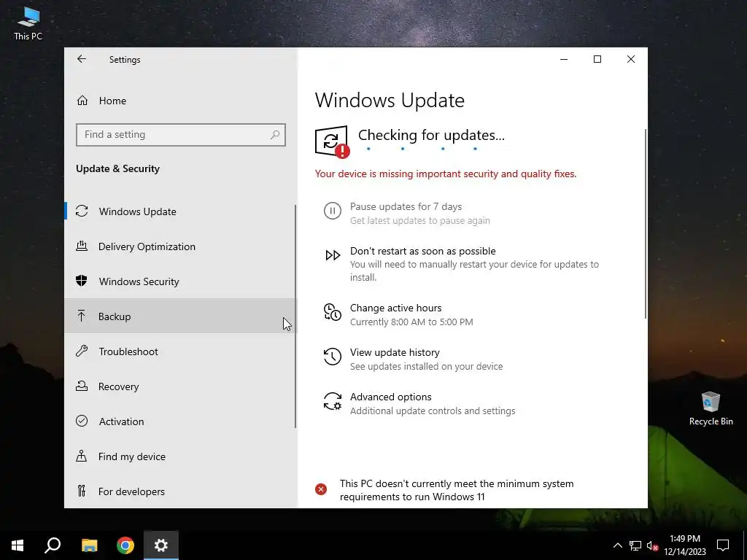Image resolution: width=747 pixels, height=560 pixels.
Task: Click 'Get latest updates to pause again' text
Action: 419,220
